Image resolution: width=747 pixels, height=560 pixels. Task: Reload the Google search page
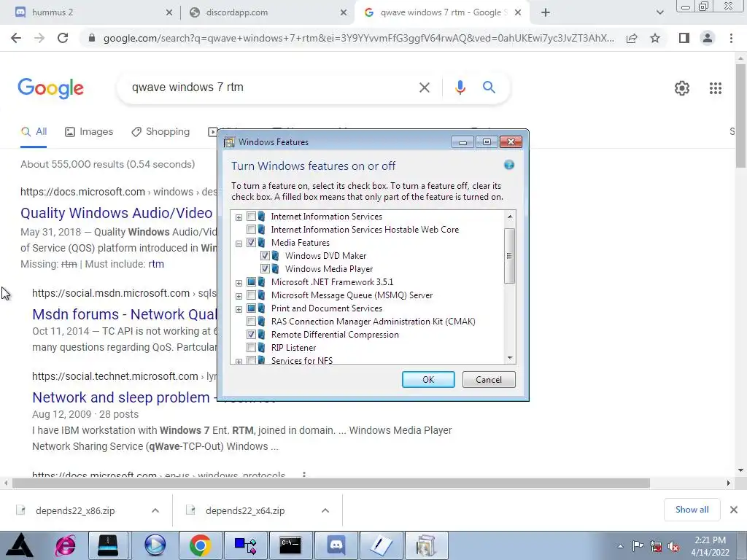coord(63,38)
